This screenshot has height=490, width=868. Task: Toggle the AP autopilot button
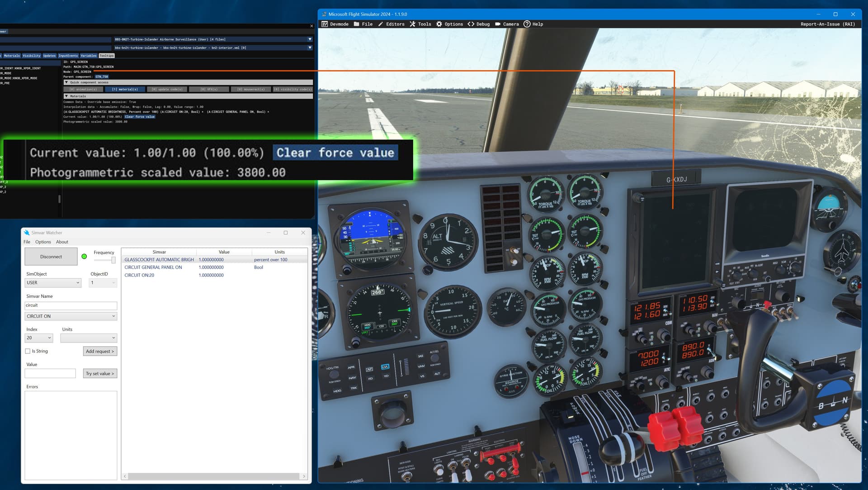click(x=369, y=369)
